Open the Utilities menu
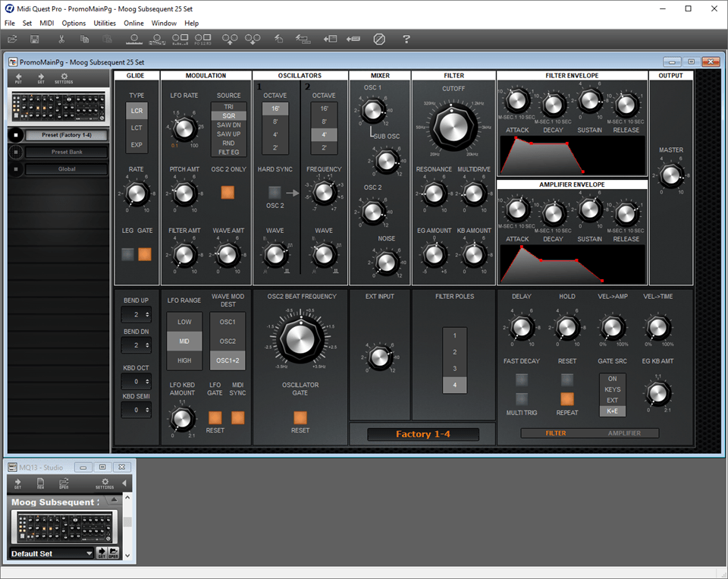Image resolution: width=728 pixels, height=579 pixels. pos(105,24)
